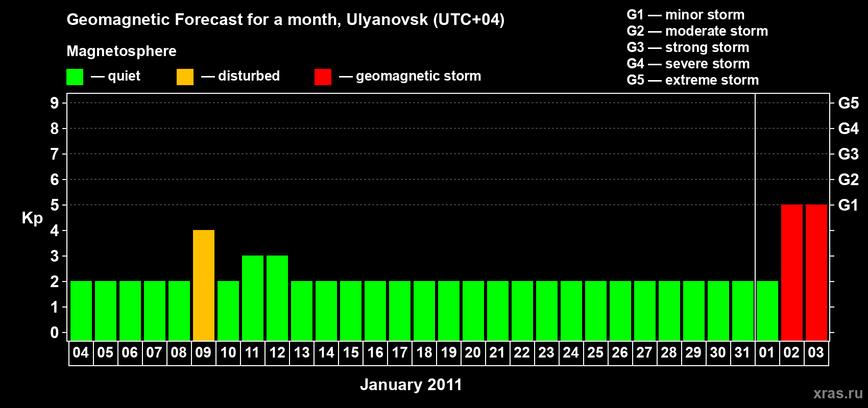The height and width of the screenshot is (408, 868).
Task: Select the red bar for day 03
Action: (816, 272)
